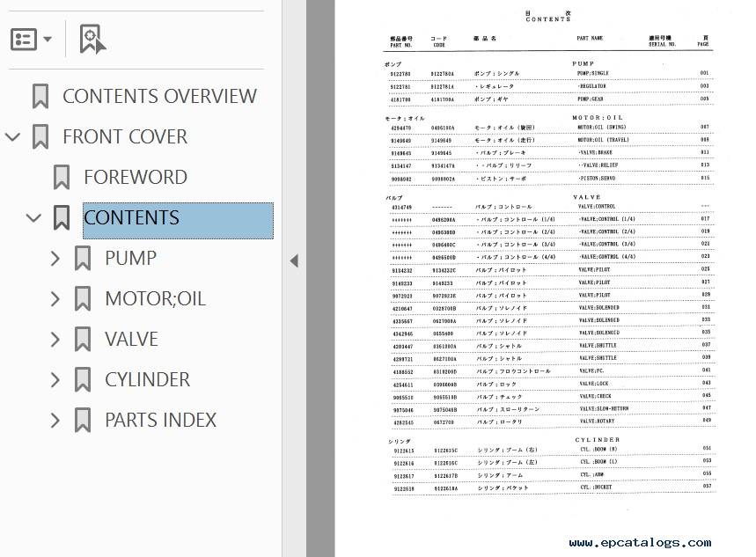The width and height of the screenshot is (756, 557).
Task: Click the PUMP section heading in document
Action: (x=583, y=63)
